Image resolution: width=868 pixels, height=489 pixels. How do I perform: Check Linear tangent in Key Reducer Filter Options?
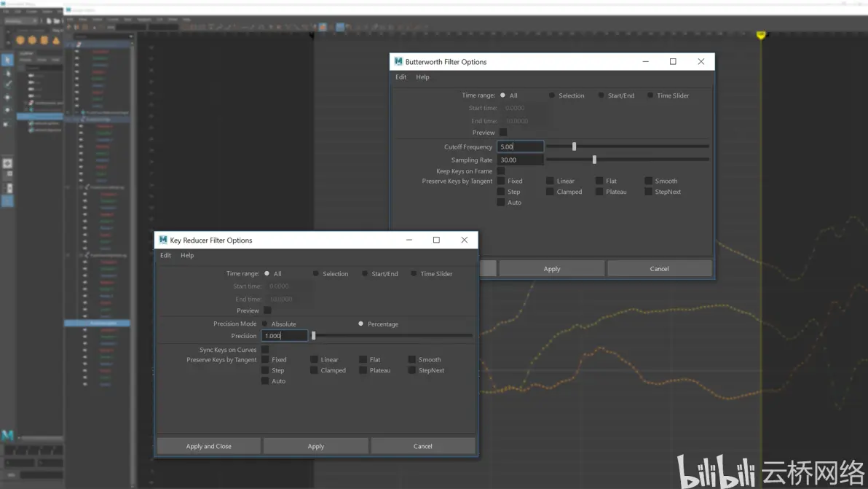tap(314, 359)
